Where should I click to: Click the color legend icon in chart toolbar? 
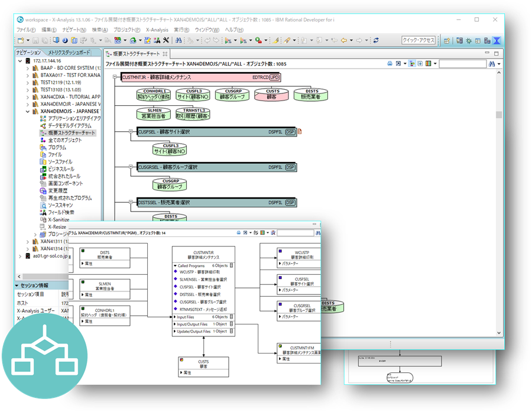click(x=429, y=63)
